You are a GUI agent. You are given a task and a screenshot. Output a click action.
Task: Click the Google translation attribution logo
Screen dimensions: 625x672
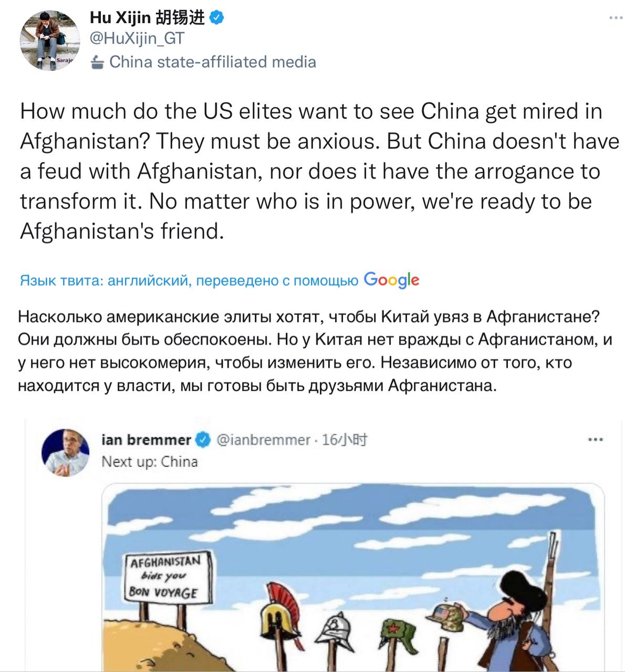pyautogui.click(x=391, y=280)
